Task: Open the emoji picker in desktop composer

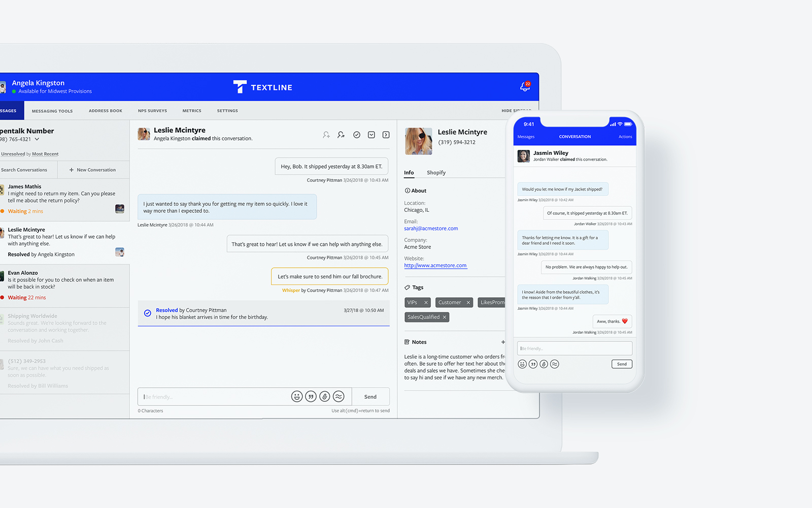Action: click(297, 397)
